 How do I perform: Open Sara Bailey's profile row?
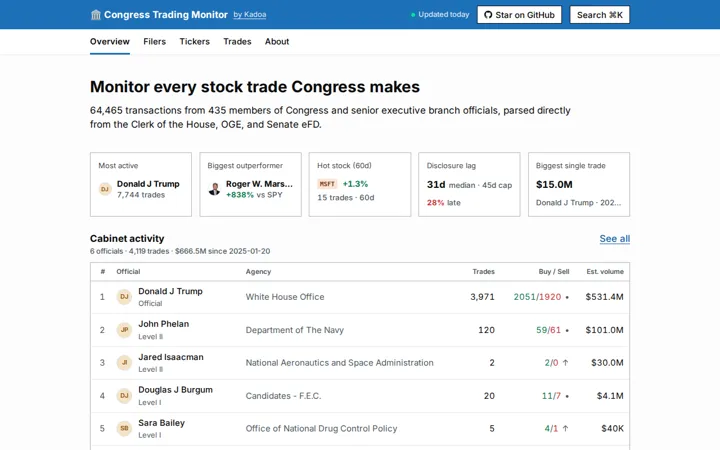click(x=360, y=429)
